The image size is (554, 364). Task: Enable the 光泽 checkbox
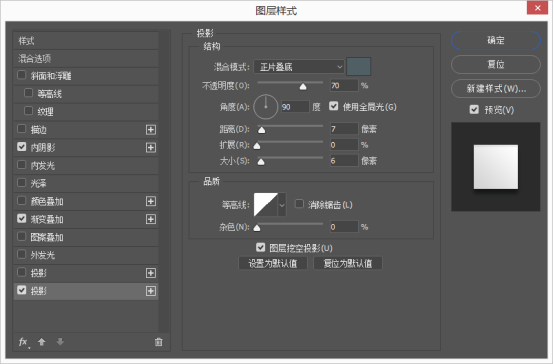pyautogui.click(x=22, y=182)
